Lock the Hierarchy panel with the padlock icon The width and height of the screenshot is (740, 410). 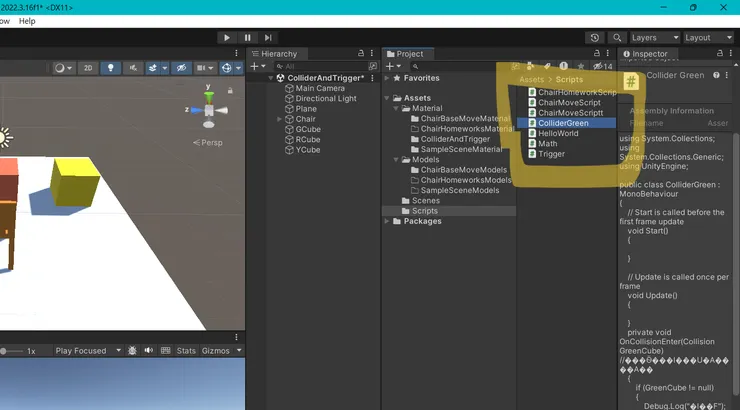pos(361,53)
